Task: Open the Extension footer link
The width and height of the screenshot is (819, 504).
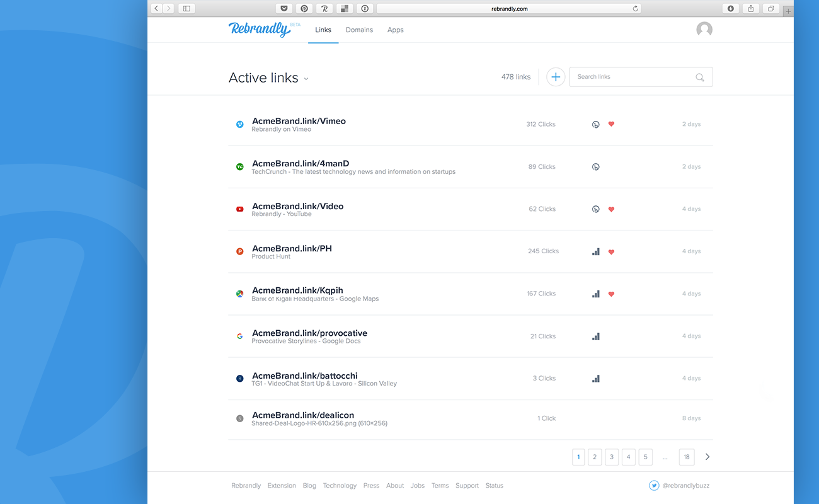Action: click(282, 486)
